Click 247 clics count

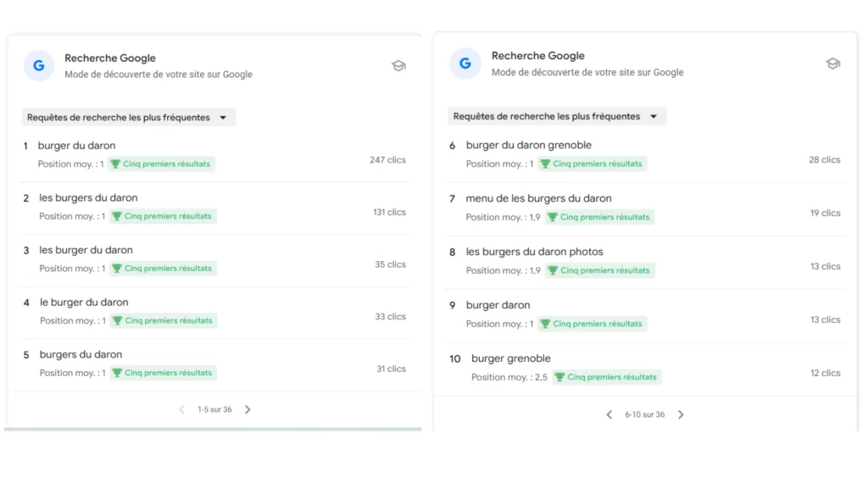click(387, 160)
